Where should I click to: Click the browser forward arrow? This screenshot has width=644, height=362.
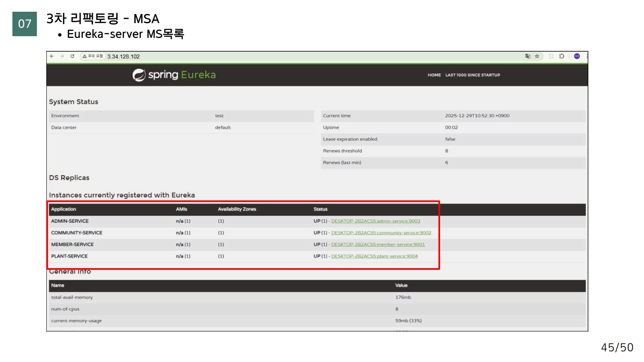[x=62, y=56]
